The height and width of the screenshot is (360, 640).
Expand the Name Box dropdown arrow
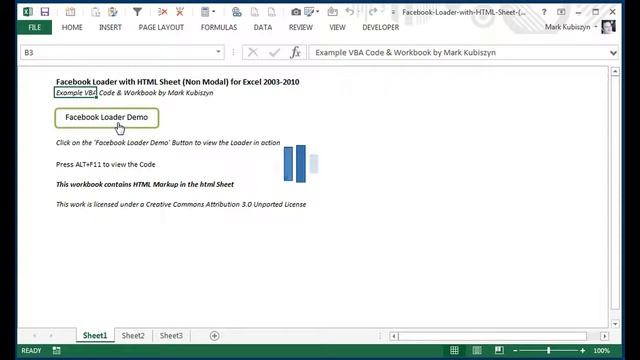[218, 52]
